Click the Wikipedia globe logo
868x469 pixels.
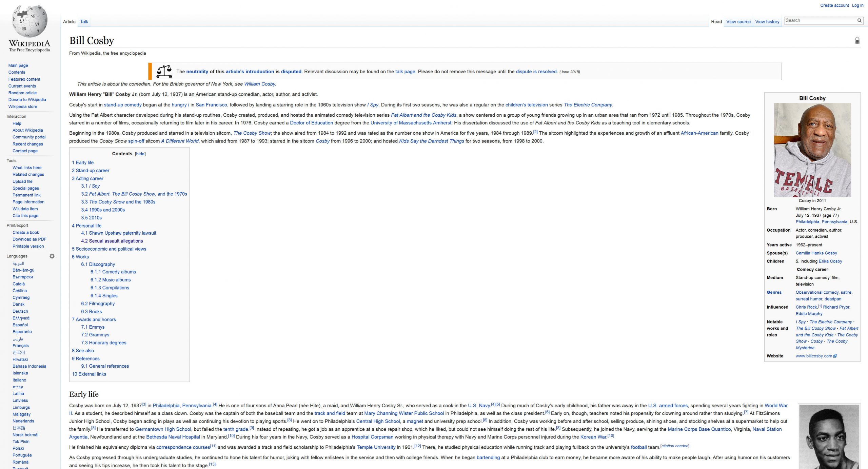pyautogui.click(x=29, y=21)
